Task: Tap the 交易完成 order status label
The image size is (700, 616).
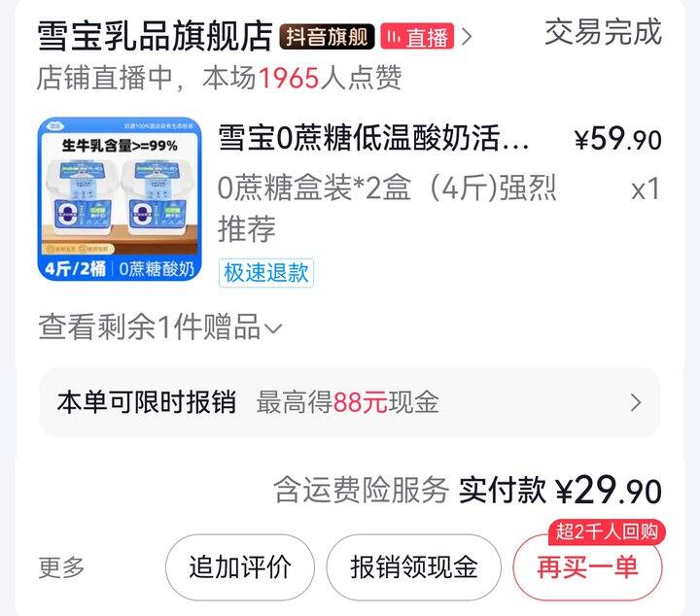Action: click(603, 32)
